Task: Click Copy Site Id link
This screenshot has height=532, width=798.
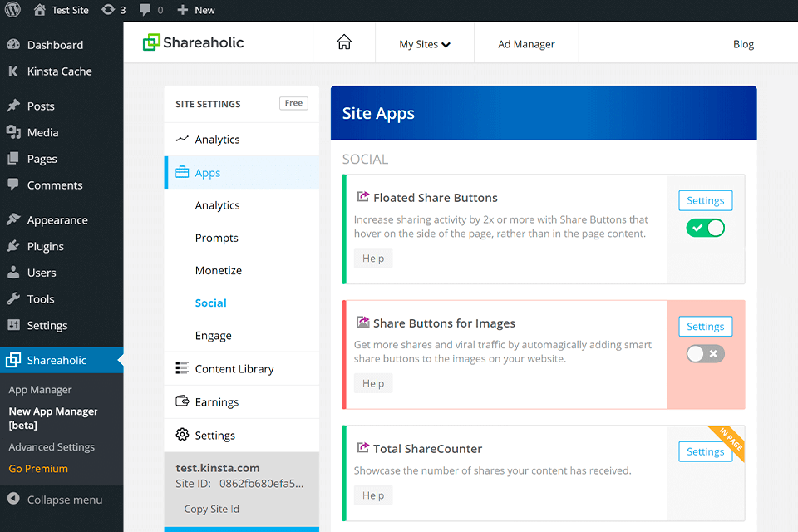Action: (212, 509)
